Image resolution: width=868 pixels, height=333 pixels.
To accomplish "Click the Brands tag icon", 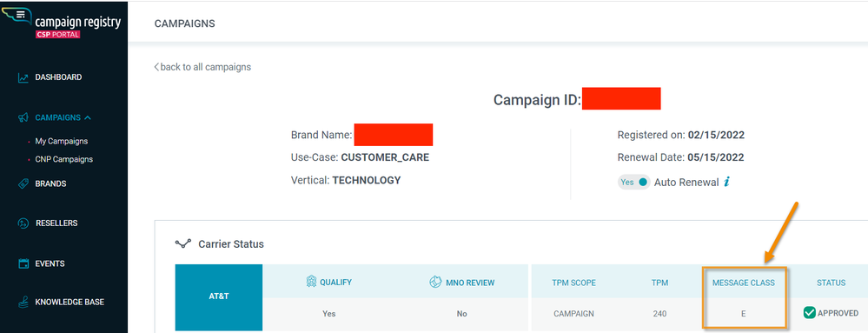I will [23, 183].
